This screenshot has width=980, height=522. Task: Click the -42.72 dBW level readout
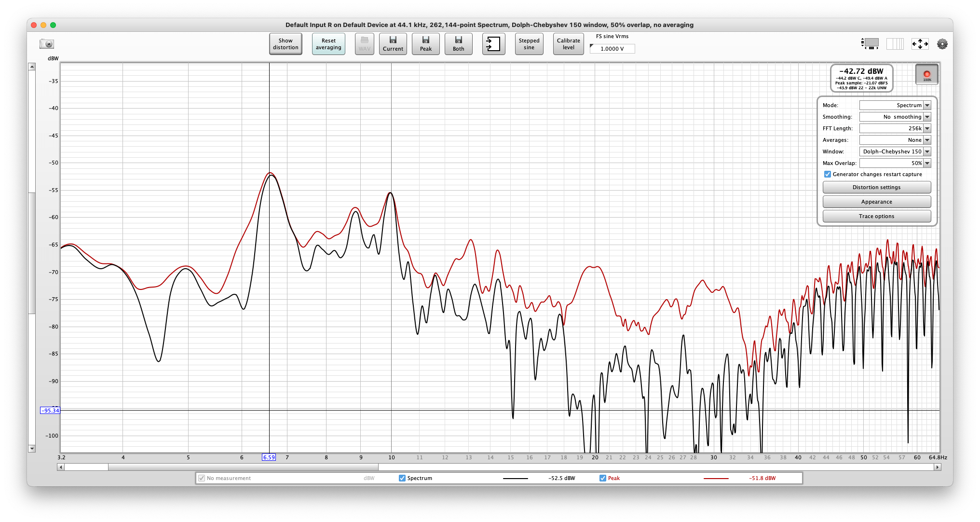(861, 71)
